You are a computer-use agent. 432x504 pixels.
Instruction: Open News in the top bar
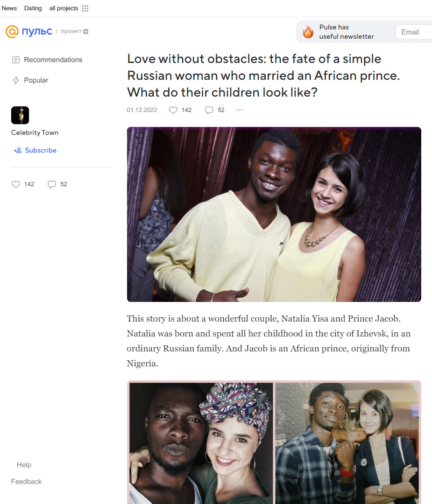pos(9,8)
